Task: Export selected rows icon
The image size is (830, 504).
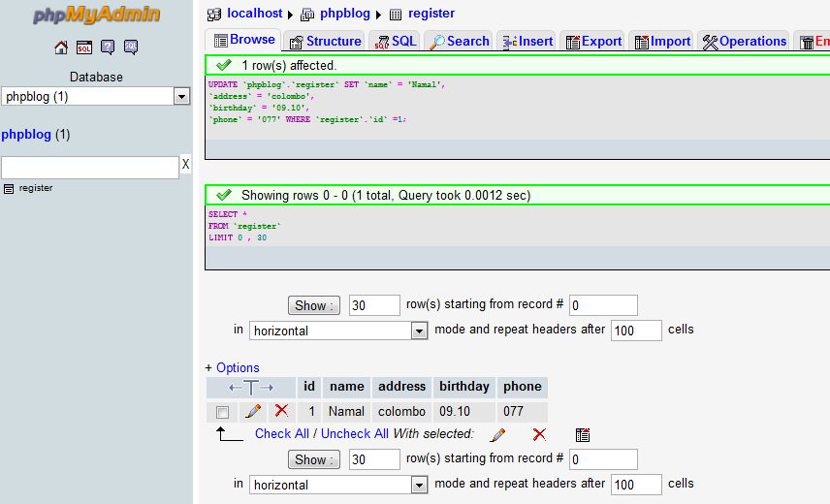Action: [x=583, y=435]
